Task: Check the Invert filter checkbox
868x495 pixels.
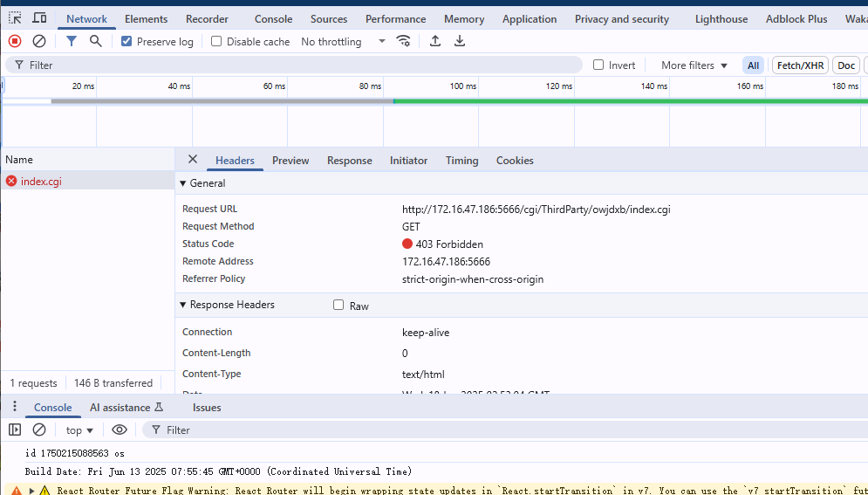Action: tap(598, 65)
